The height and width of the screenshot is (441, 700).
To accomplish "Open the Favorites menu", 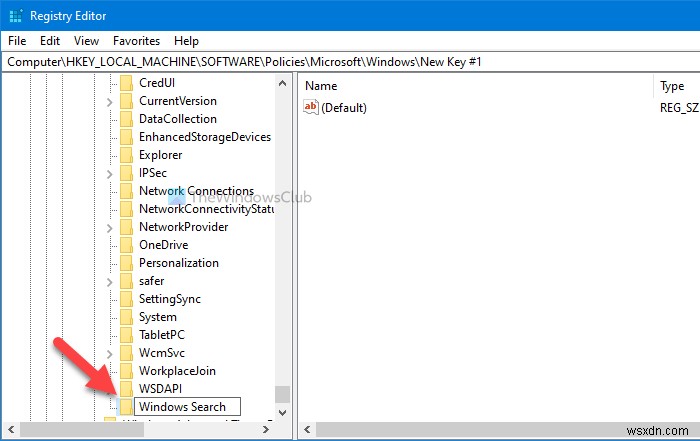I will click(x=136, y=41).
